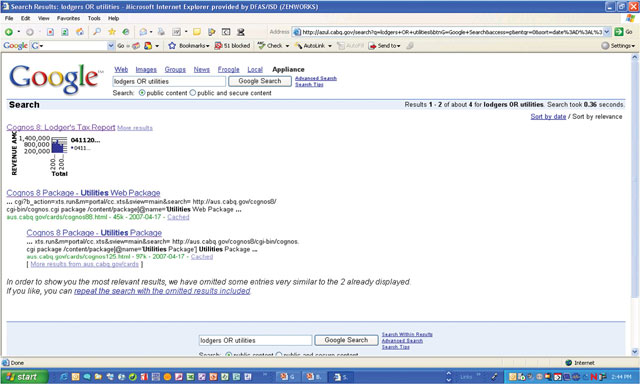
Task: Select the 'public content' radio button at top
Action: [142, 93]
